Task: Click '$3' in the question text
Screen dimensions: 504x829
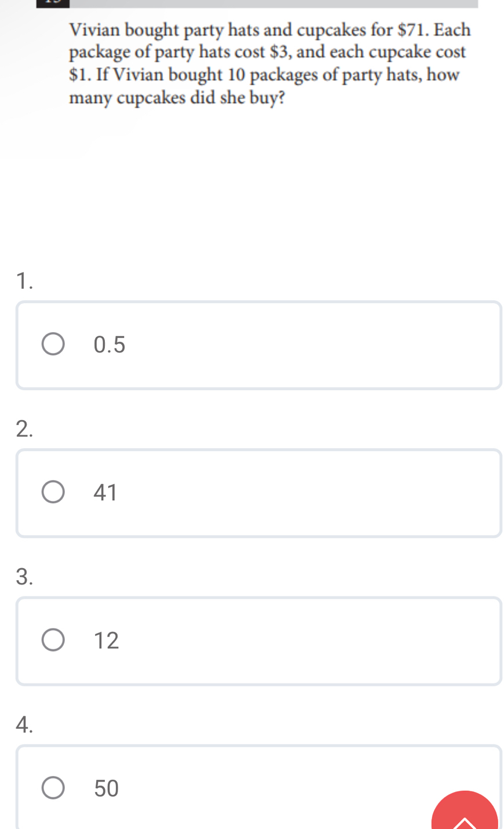Action: click(x=281, y=52)
